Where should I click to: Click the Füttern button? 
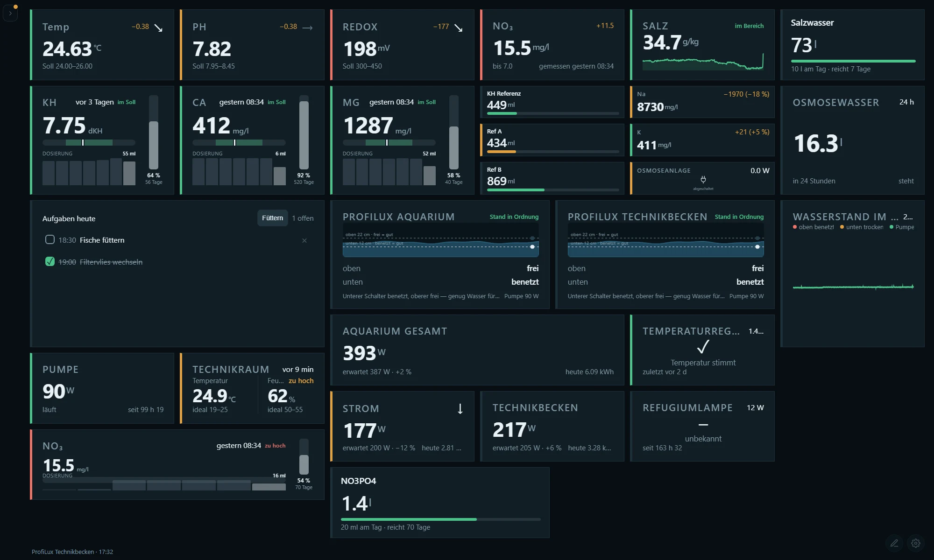(272, 218)
